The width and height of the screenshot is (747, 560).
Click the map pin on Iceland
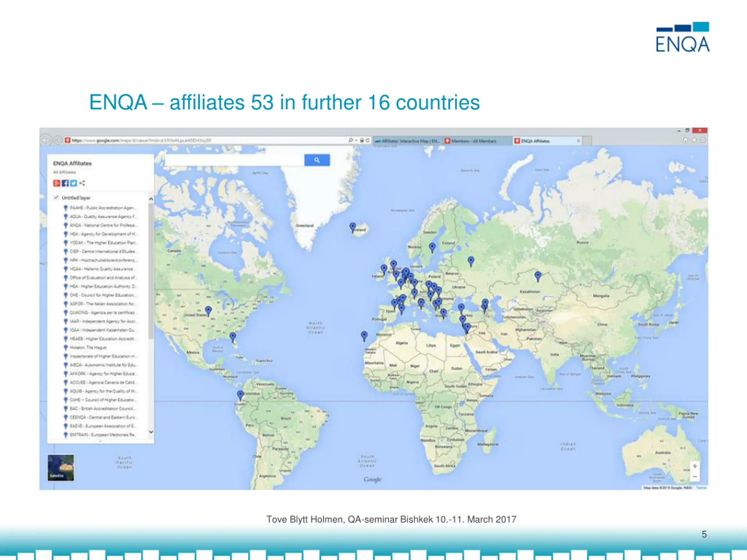click(352, 227)
